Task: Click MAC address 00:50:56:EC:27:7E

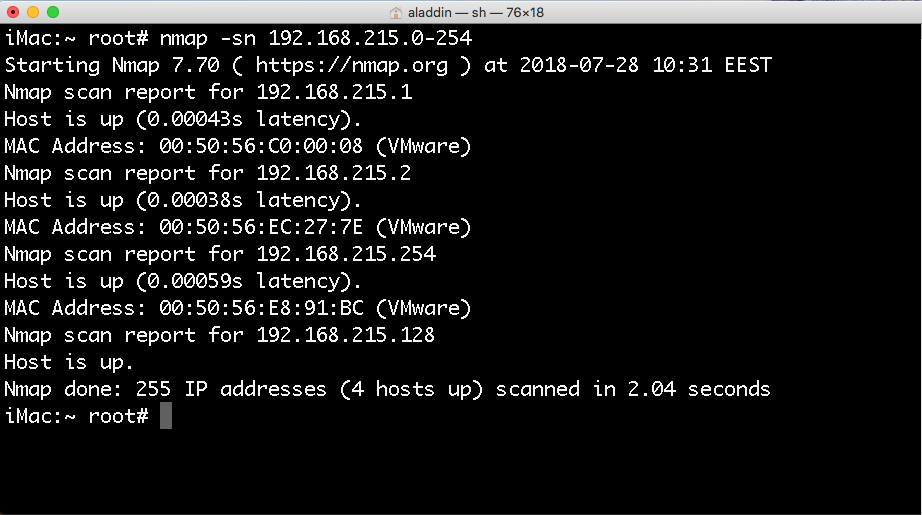Action: (260, 227)
